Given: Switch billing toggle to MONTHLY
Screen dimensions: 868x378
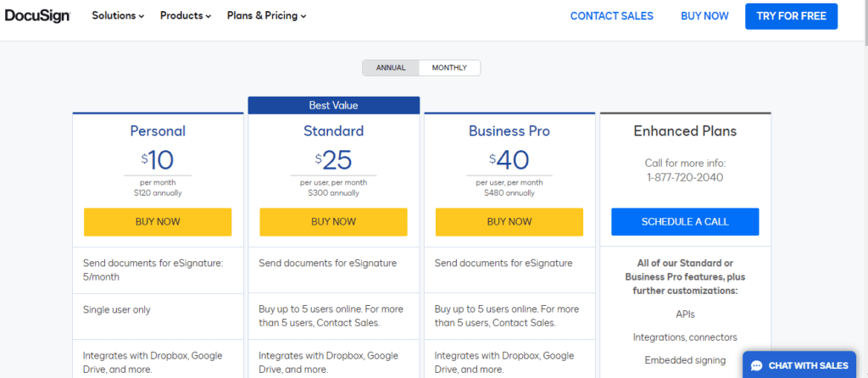Looking at the screenshot, I should [x=449, y=68].
